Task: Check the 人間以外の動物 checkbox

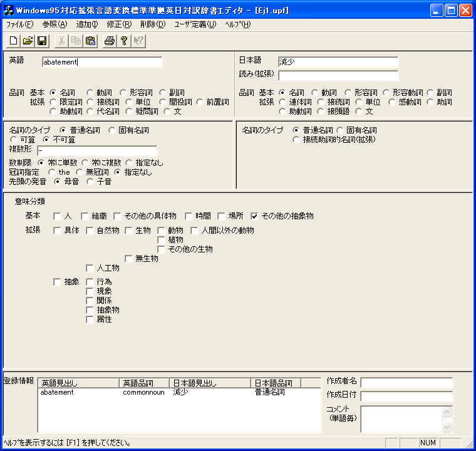Action: [194, 231]
